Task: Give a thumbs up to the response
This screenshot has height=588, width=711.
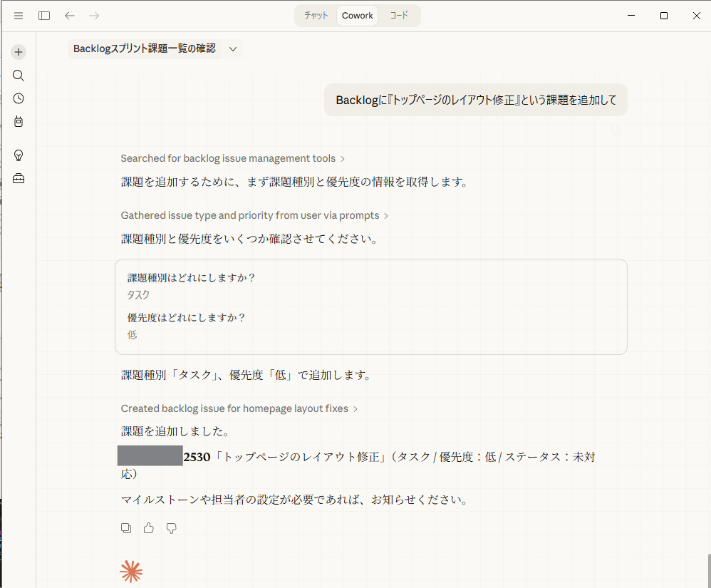Action: pyautogui.click(x=148, y=527)
